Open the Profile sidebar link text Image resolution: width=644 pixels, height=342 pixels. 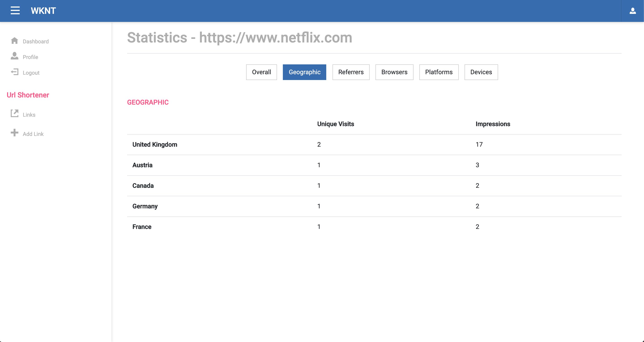click(x=30, y=57)
